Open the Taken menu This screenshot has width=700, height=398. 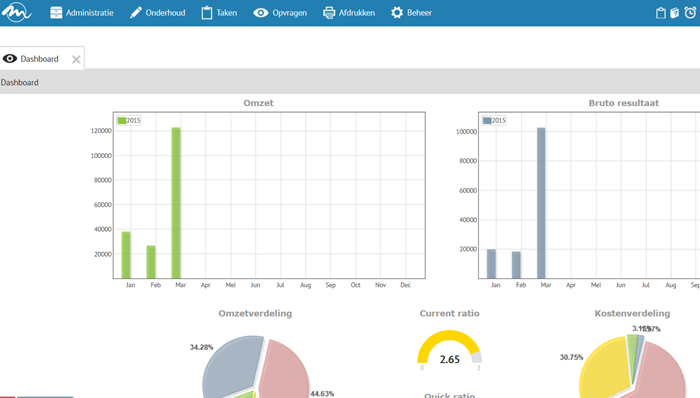tap(219, 12)
